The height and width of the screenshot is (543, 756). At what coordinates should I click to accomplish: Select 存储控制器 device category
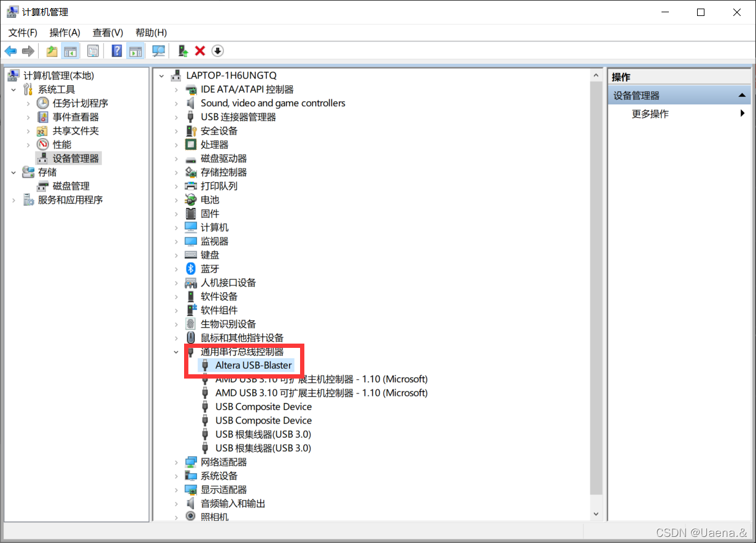(224, 172)
